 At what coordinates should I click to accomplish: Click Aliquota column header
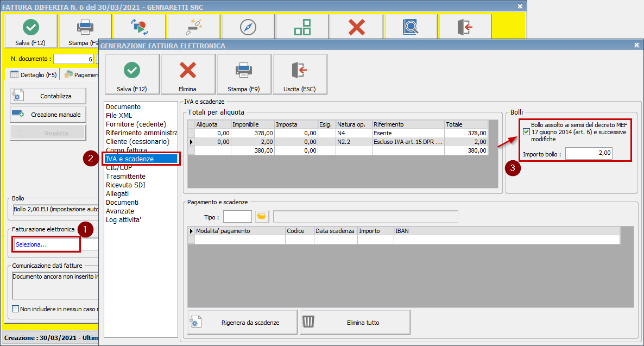[x=213, y=124]
